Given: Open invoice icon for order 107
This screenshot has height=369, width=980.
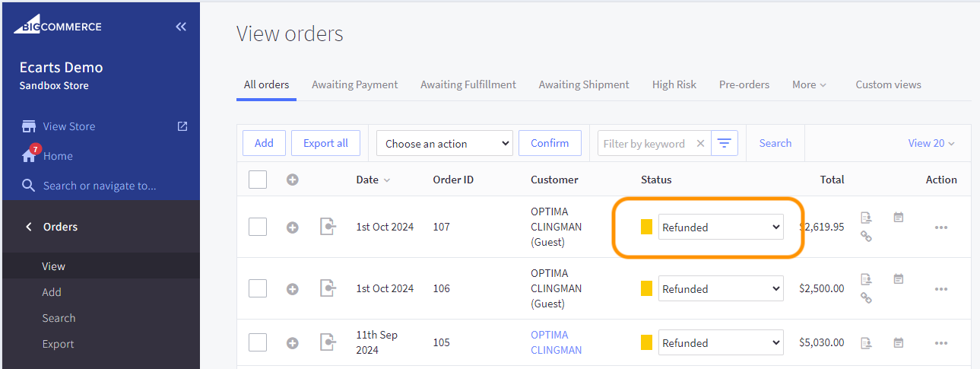Looking at the screenshot, I should pyautogui.click(x=866, y=218).
